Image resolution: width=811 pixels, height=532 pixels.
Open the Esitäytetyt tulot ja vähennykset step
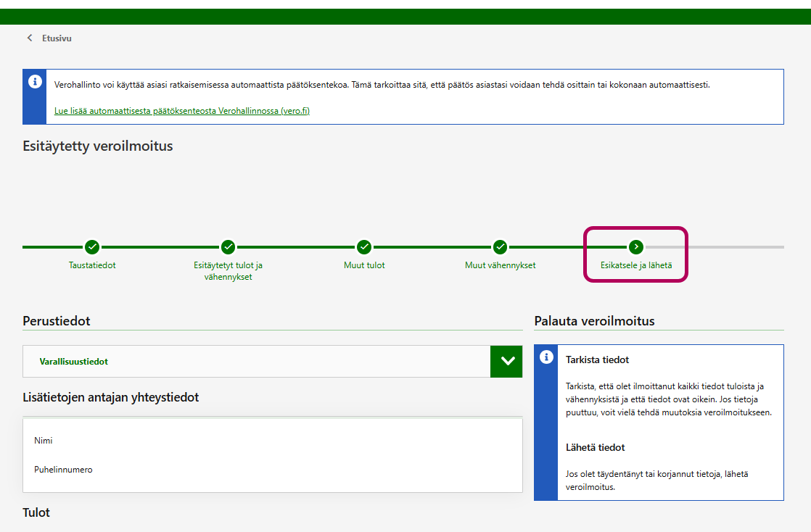click(228, 271)
